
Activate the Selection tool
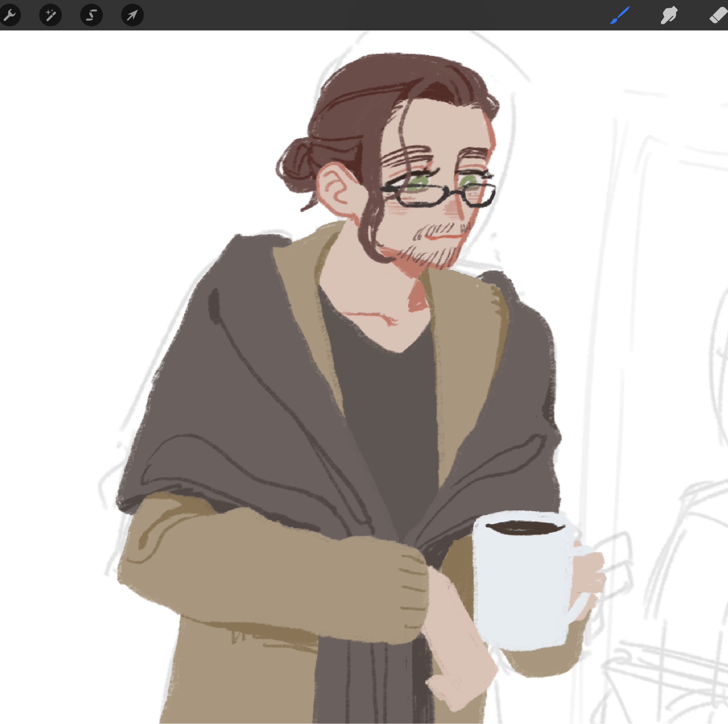(x=91, y=15)
